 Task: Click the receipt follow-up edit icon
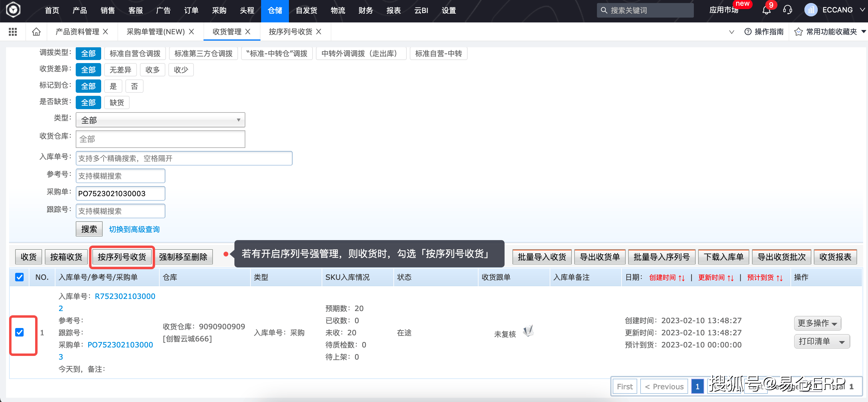pos(528,331)
